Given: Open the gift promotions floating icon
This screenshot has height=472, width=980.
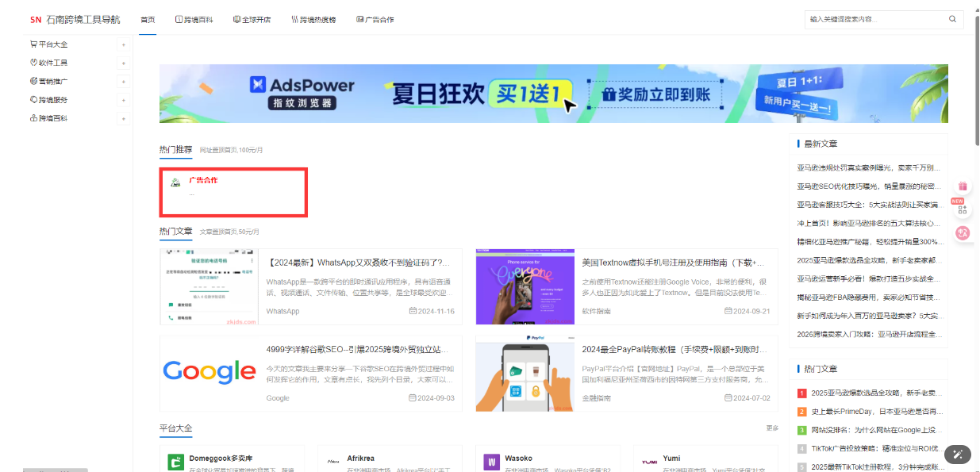Looking at the screenshot, I should pyautogui.click(x=961, y=186).
